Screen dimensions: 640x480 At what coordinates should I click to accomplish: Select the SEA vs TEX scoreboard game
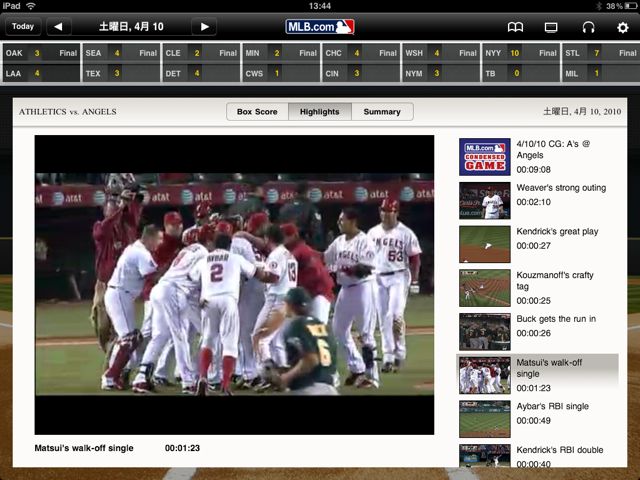click(x=121, y=63)
